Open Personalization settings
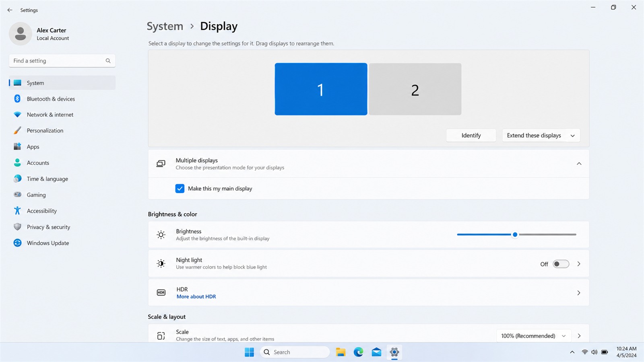Viewport: 644px width, 362px height. click(62, 130)
